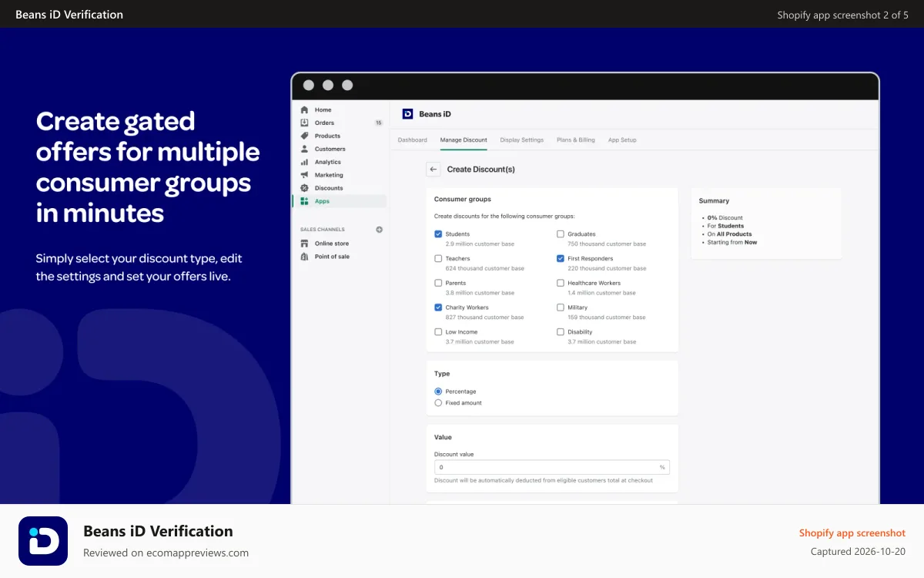This screenshot has width=924, height=578.
Task: Open the Dashboard tab
Action: click(x=413, y=140)
